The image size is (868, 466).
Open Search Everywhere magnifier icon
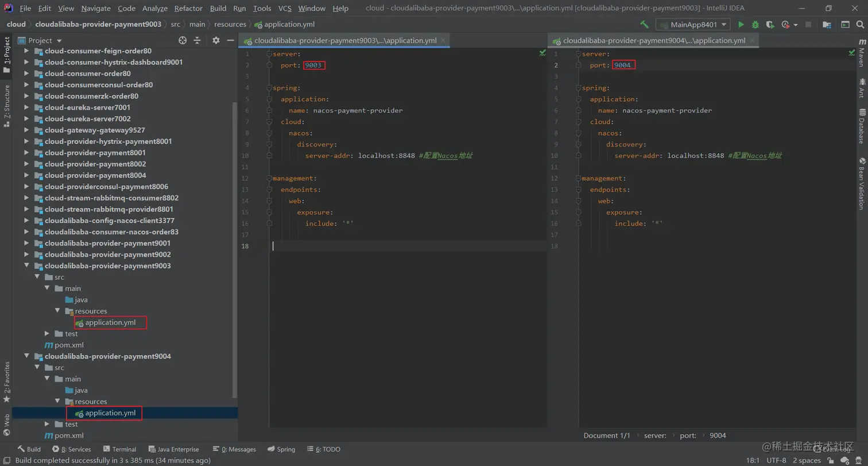[859, 25]
